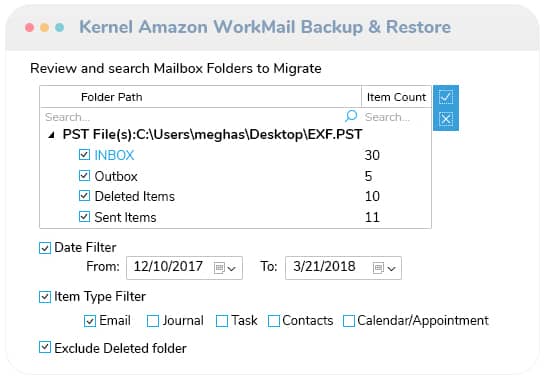Collapse the PST File(s) tree node
Viewport: 545px width, 380px height.
coord(51,135)
